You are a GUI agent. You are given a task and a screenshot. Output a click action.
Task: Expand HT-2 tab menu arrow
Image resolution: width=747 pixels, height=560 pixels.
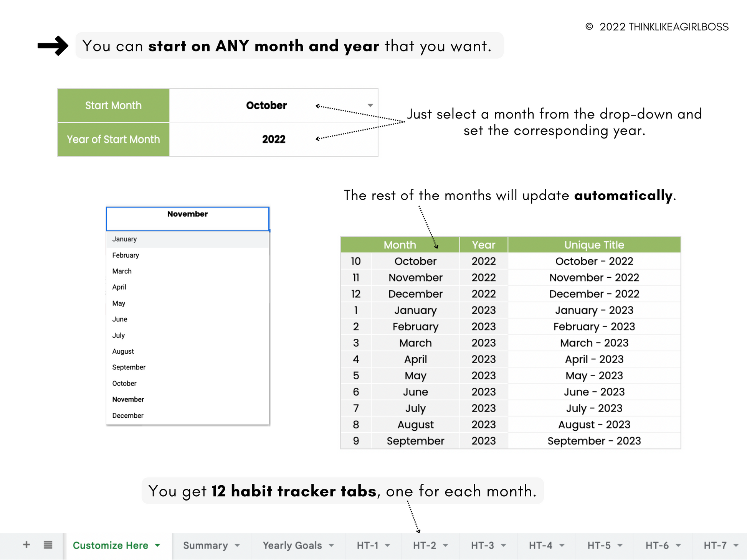[x=445, y=545]
